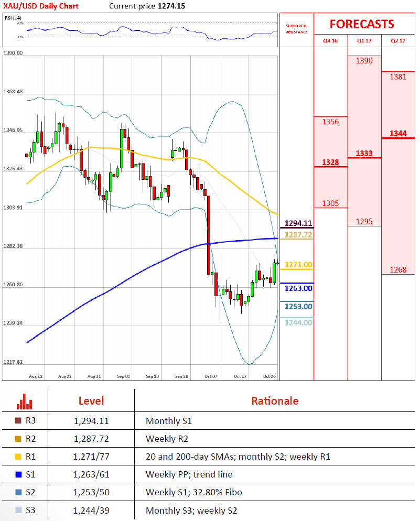Viewport: 420px width, 521px height.
Task: Click the 'Weekly PP; trend line' rationale
Action: point(189,474)
